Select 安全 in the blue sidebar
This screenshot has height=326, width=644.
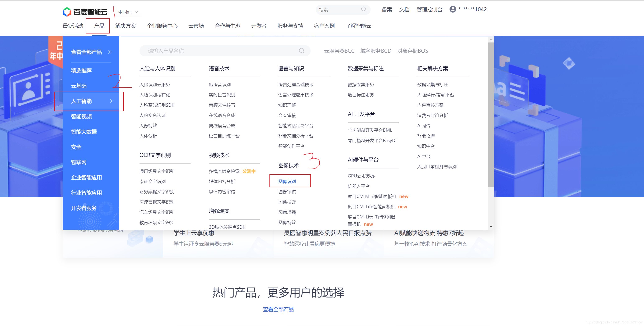(76, 147)
